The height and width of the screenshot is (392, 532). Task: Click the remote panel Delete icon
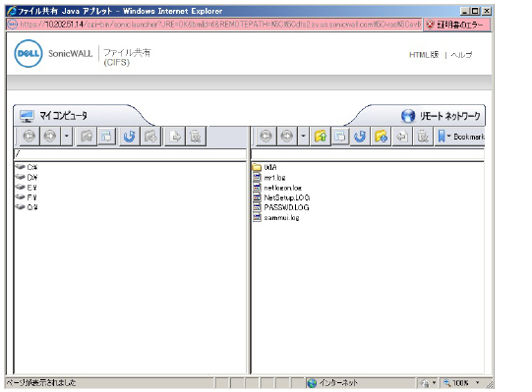(x=423, y=137)
